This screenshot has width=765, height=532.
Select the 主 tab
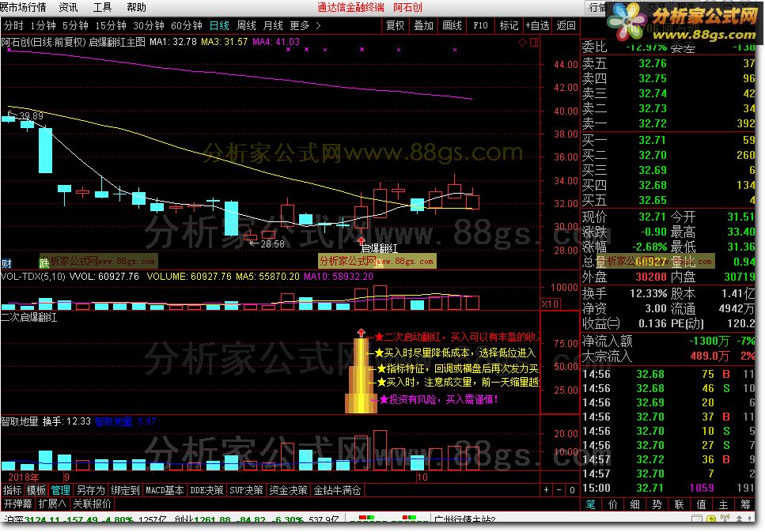[x=723, y=504]
